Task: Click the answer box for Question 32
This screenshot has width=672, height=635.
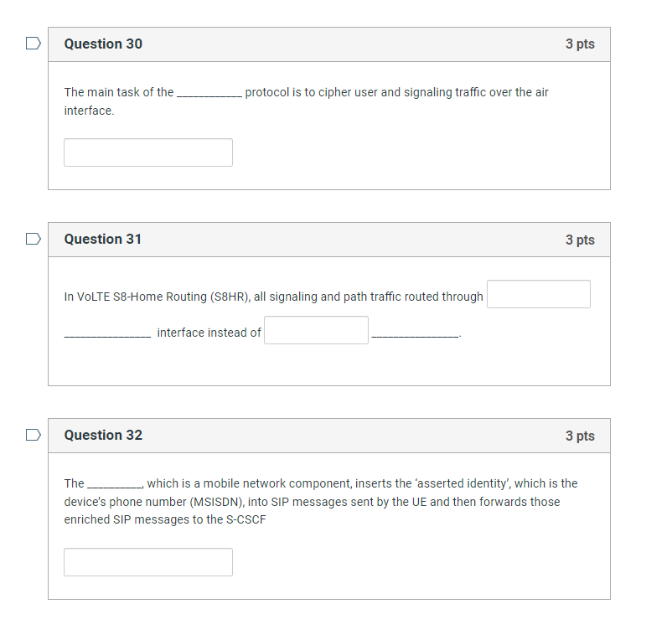Action: point(147,561)
